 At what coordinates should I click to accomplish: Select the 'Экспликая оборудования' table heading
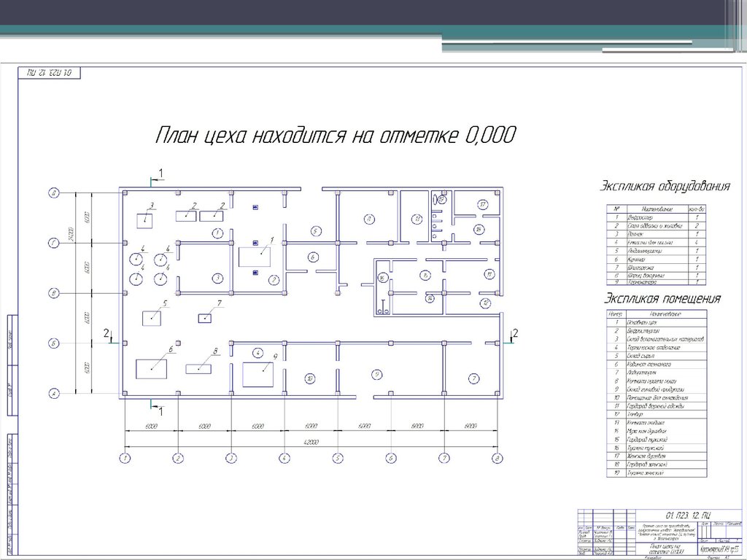(x=665, y=186)
